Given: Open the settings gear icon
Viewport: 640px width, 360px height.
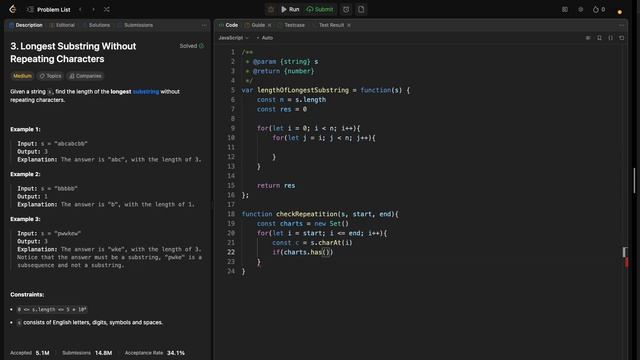Looking at the screenshot, I should (x=580, y=9).
